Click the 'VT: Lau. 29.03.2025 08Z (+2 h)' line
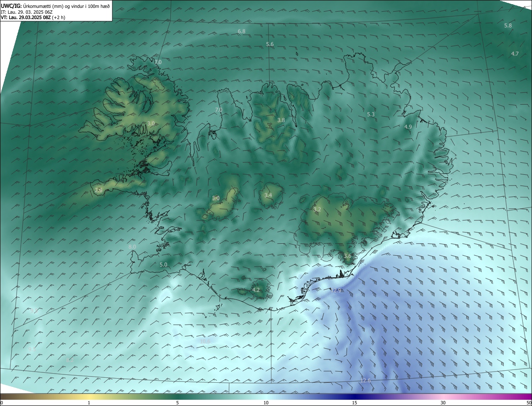Viewport: 532px width, 406px height. tap(33, 17)
